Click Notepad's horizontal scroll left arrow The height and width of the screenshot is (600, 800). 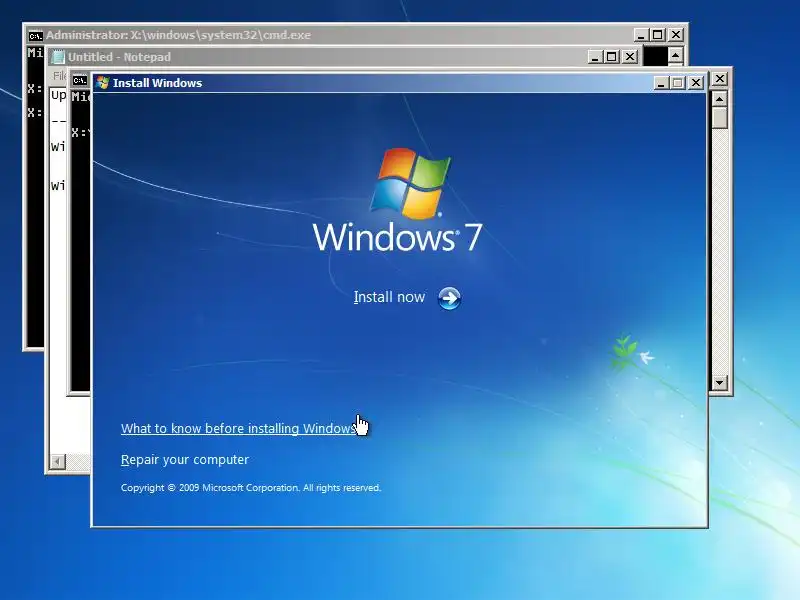point(58,462)
